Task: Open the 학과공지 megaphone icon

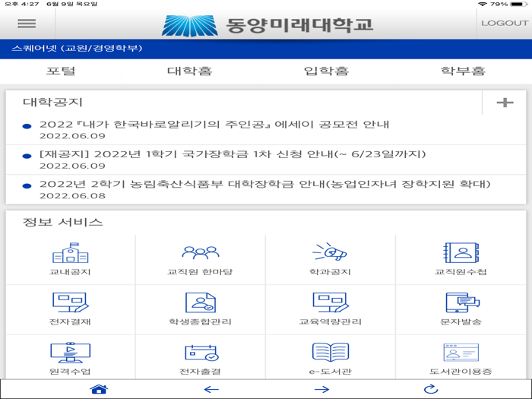Action: 330,252
